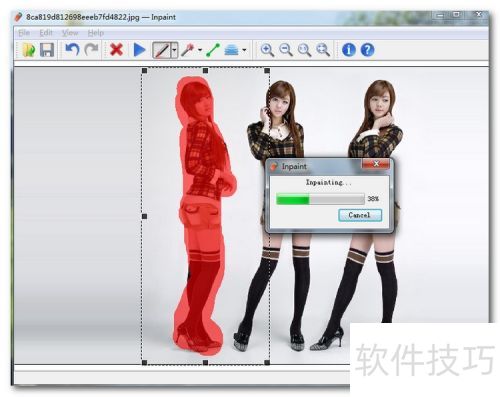Open help with the question mark icon
The image size is (500, 397).
(x=367, y=50)
